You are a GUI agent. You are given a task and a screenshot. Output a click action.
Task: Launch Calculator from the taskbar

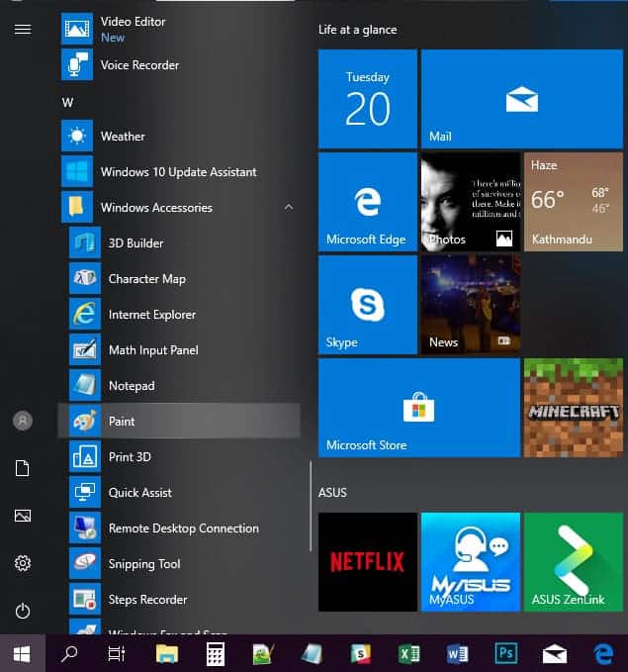(x=215, y=653)
